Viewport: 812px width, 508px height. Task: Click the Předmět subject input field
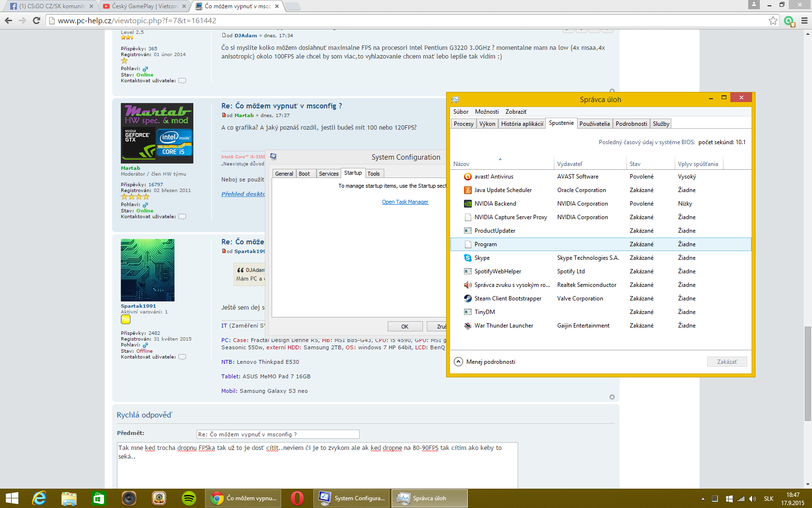pos(278,434)
